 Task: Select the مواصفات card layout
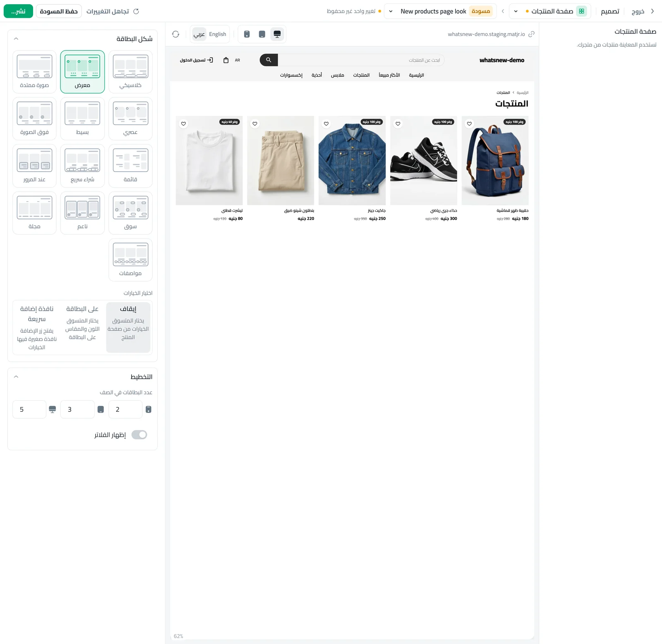[130, 260]
